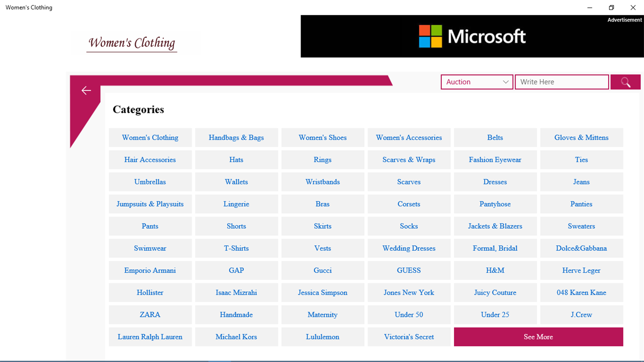Image resolution: width=644 pixels, height=362 pixels.
Task: Open the Vests category
Action: [323, 248]
